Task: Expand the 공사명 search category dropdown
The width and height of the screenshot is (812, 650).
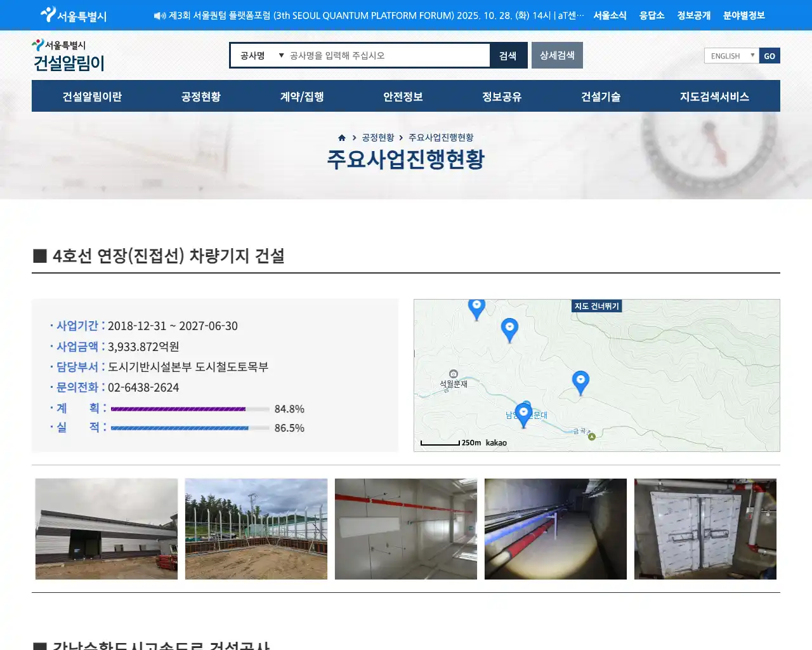Action: click(x=261, y=56)
